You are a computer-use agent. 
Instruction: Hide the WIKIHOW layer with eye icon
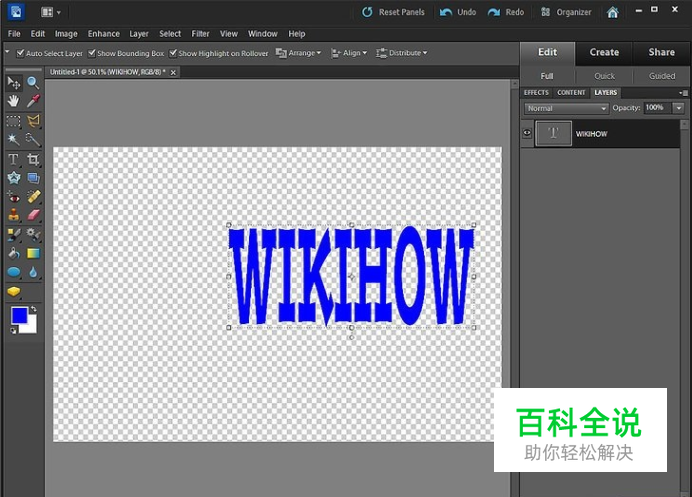[x=527, y=133]
